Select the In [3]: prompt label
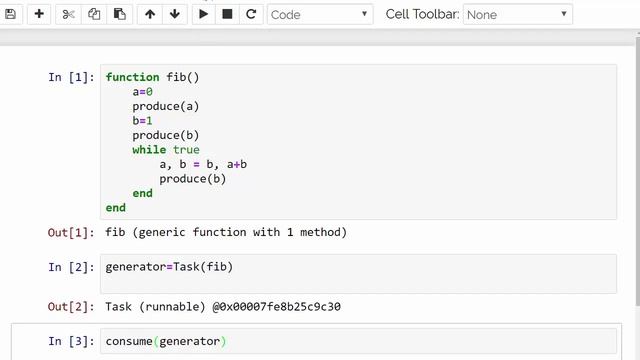Image resolution: width=640 pixels, height=360 pixels. (x=71, y=341)
